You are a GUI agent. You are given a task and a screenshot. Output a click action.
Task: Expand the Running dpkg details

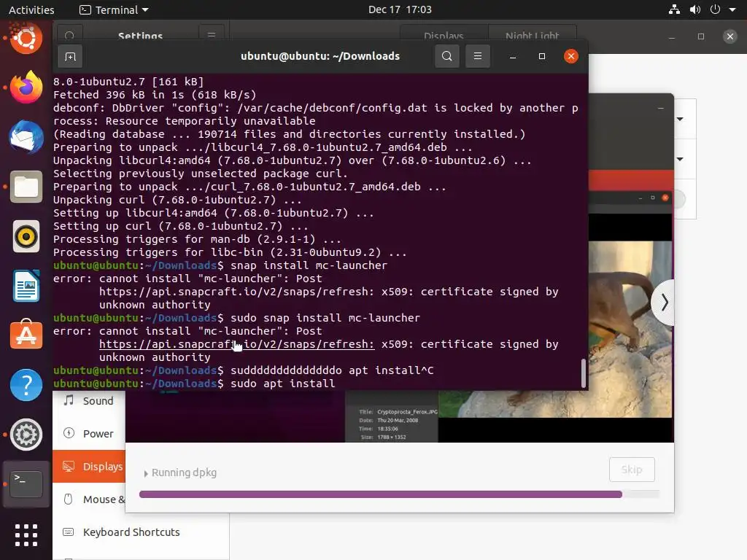point(146,473)
